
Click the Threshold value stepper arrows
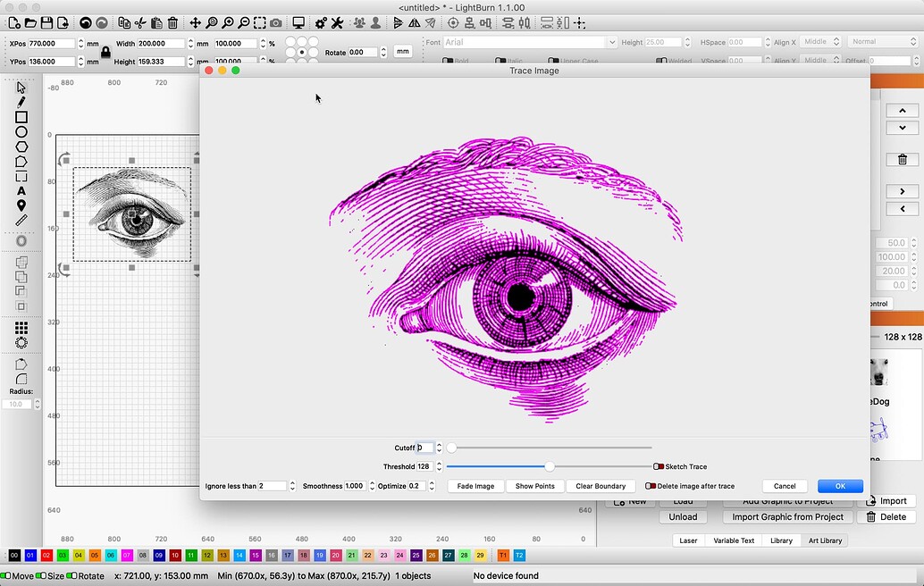(439, 466)
